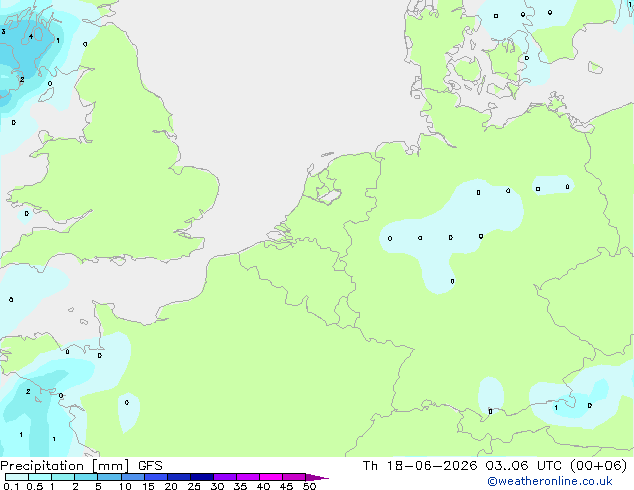Screen dimensions: 634x490
Task: Click the 40–45 mm magenta legend swatch
Action: [x=271, y=477]
